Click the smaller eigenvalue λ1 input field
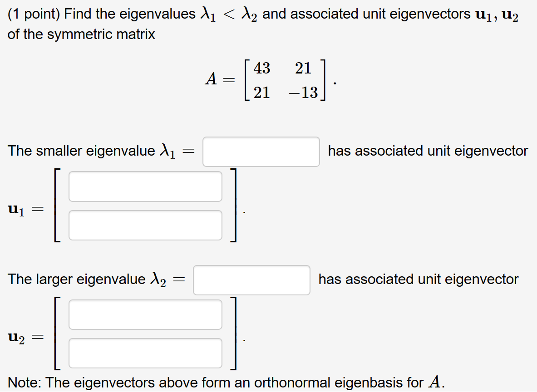This screenshot has width=537, height=392. [261, 151]
